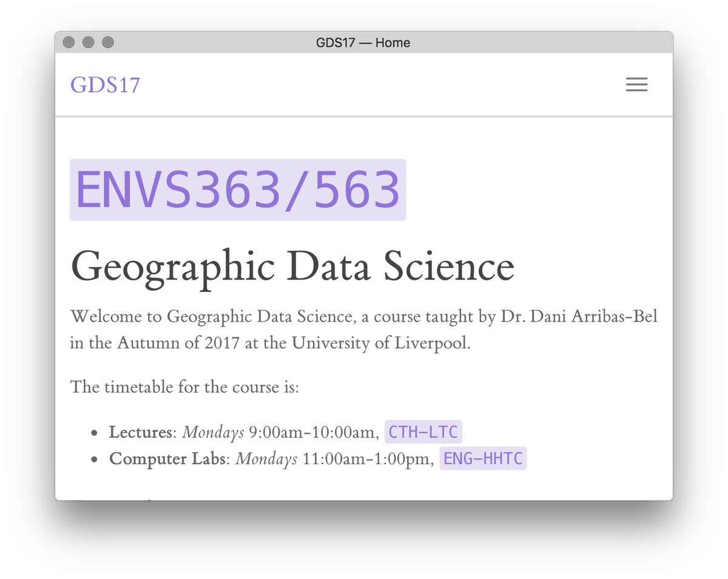The width and height of the screenshot is (728, 579).
Task: Click the Geographic Data Science heading
Action: tap(292, 266)
